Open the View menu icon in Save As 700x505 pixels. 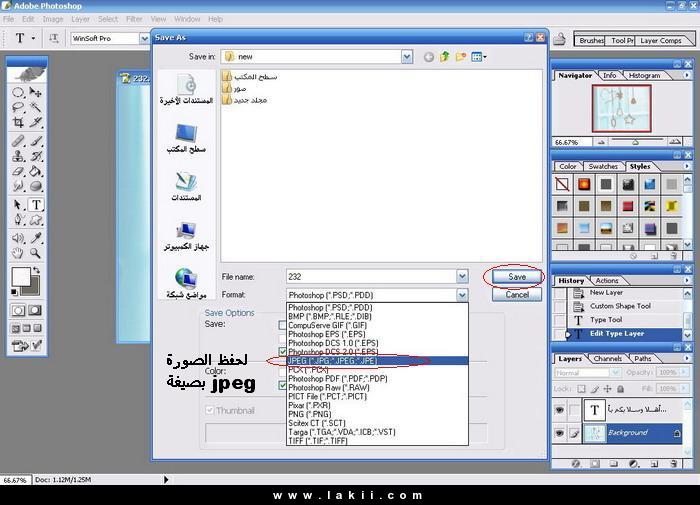tap(479, 57)
